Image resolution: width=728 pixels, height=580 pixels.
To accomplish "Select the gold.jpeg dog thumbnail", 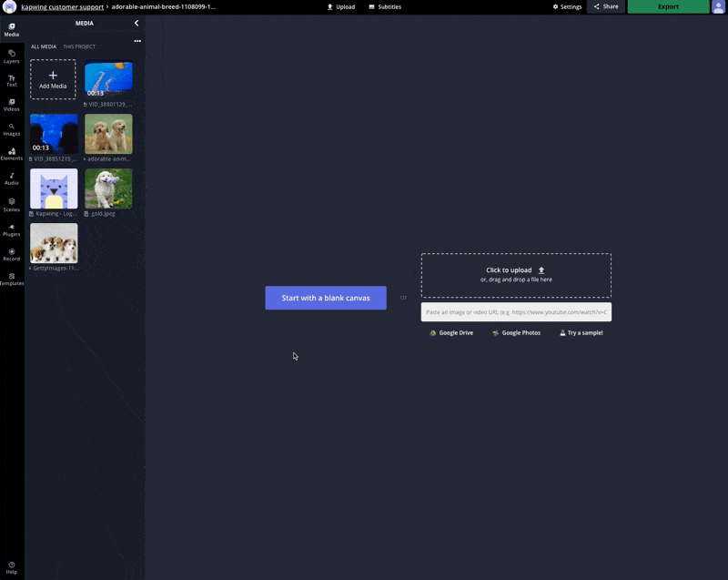I will click(x=108, y=188).
